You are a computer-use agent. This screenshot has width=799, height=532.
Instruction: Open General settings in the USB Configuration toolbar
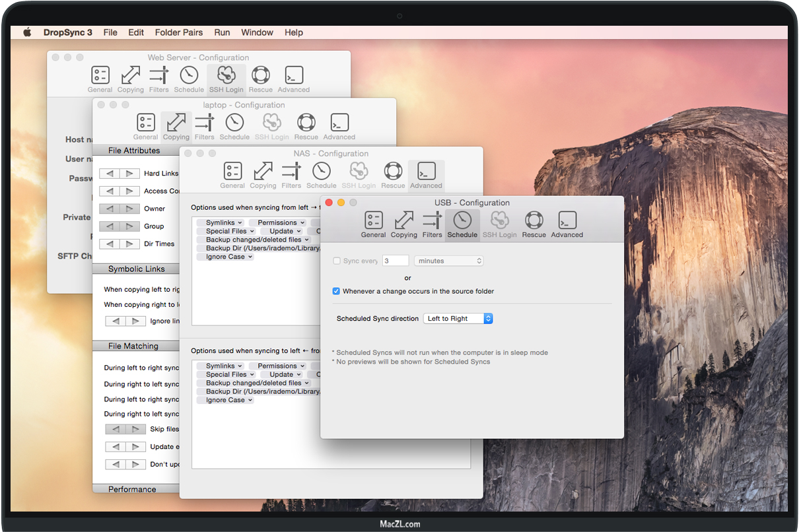click(x=373, y=224)
